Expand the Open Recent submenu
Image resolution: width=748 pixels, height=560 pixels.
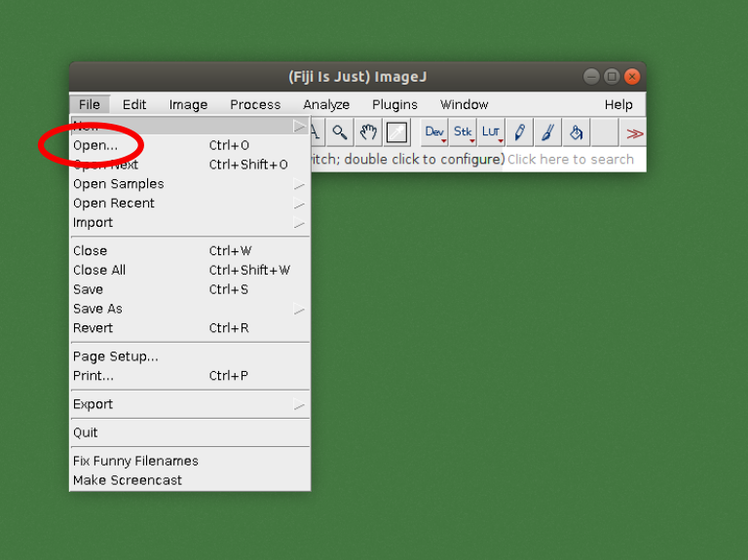click(190, 204)
